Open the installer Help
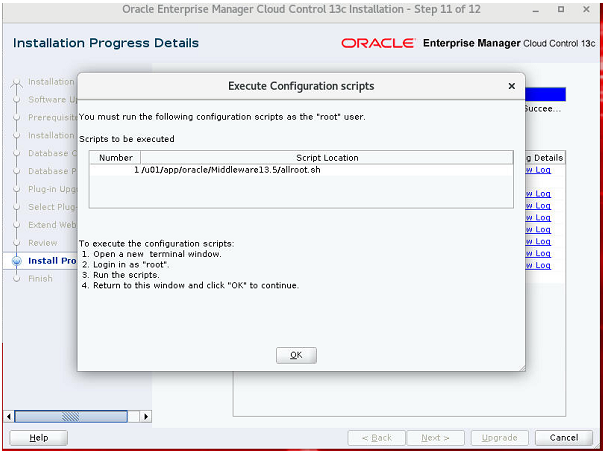603x451 pixels. (38, 437)
